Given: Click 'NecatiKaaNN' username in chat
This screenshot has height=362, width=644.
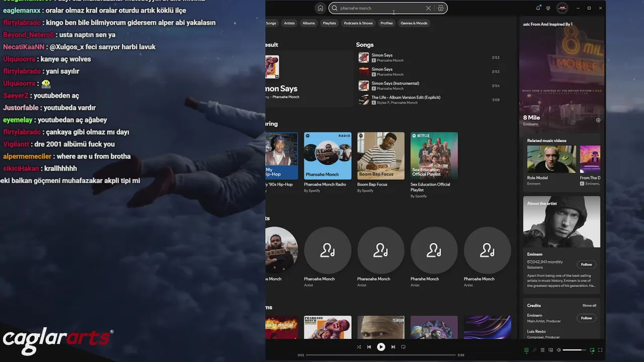Looking at the screenshot, I should click(x=24, y=47).
